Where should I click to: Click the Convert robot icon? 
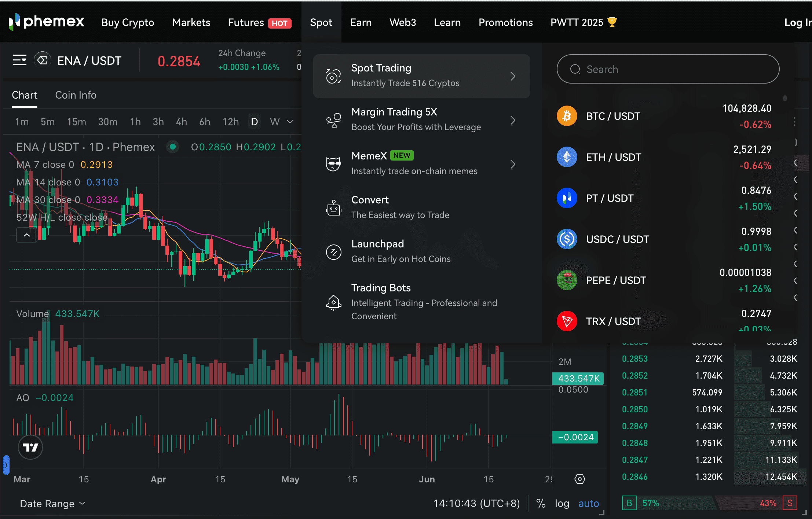334,208
